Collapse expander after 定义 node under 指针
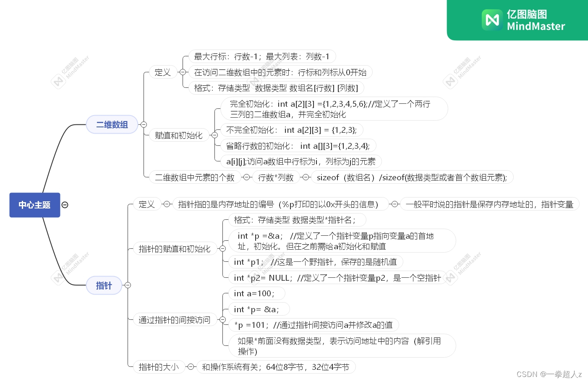The image size is (588, 382). pos(167,204)
